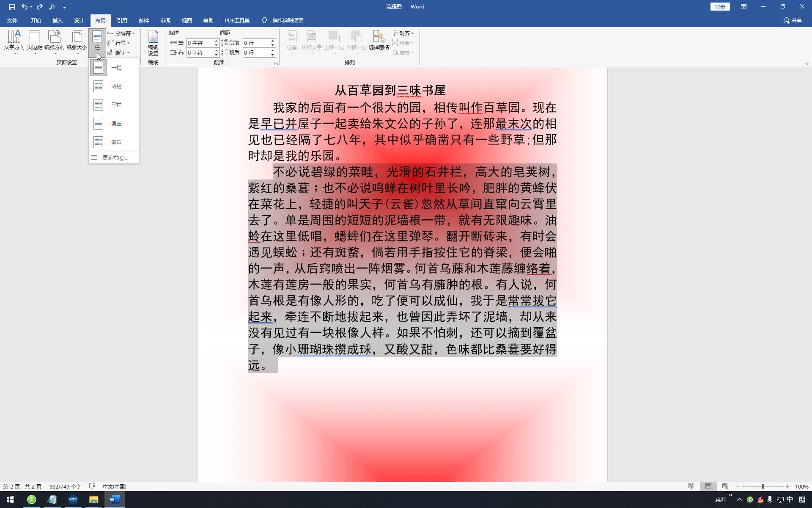
Task: Click the word count 302/749 个字
Action: click(x=65, y=486)
